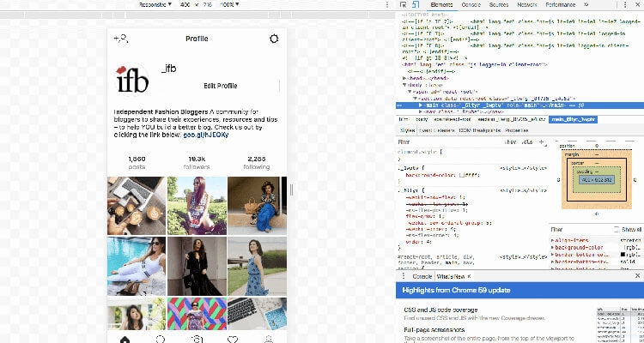
Task: Activate the inspect element picker in DevTools
Action: tap(404, 5)
